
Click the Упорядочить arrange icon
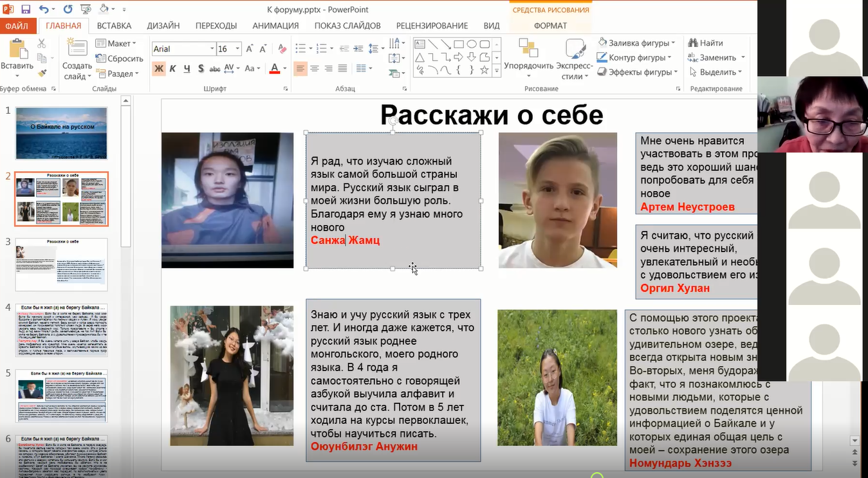[528, 49]
